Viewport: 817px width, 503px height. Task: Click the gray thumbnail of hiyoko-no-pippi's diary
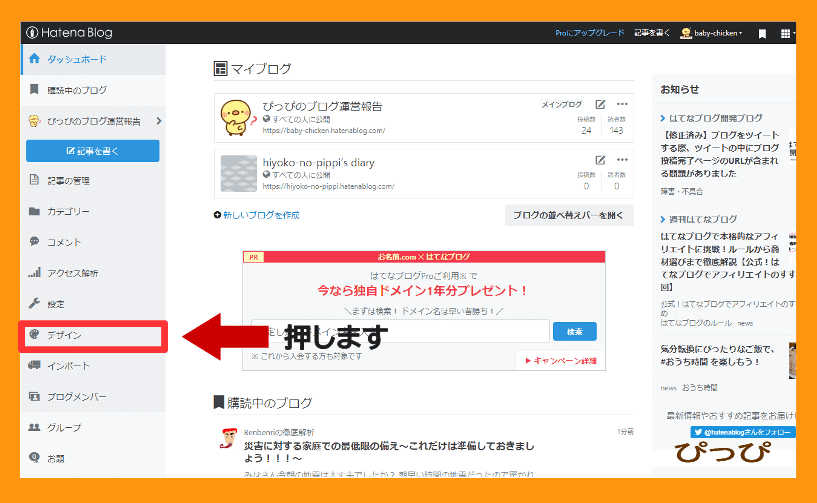coord(239,174)
